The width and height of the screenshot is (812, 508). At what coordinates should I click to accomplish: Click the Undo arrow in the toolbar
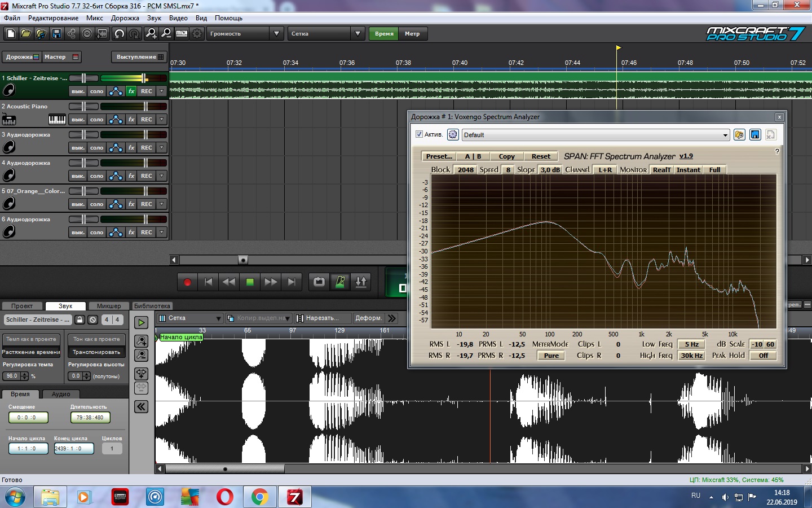click(x=119, y=34)
